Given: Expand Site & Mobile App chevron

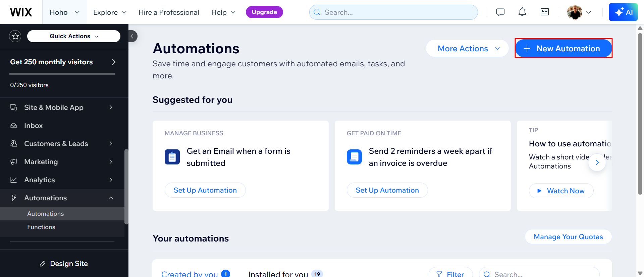Looking at the screenshot, I should [111, 108].
